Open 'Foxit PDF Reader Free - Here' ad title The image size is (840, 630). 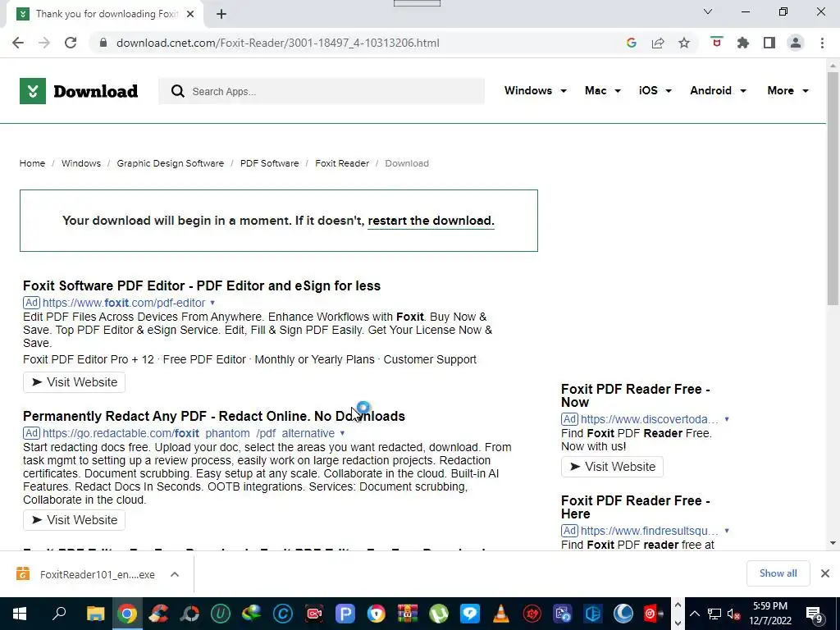(x=636, y=507)
